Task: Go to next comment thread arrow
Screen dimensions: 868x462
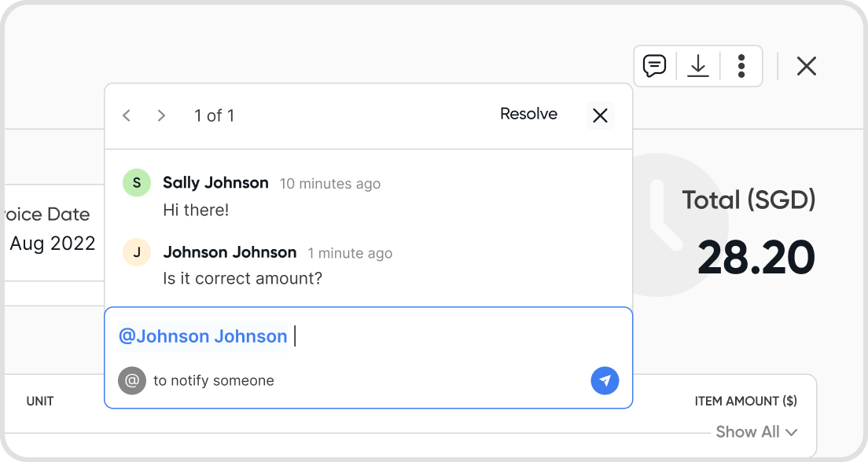Action: (161, 116)
